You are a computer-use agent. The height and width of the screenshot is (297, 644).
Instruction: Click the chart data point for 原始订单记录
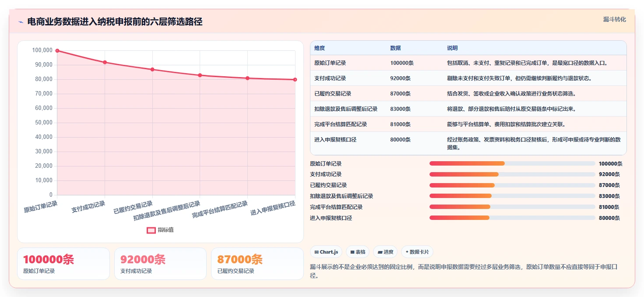57,51
